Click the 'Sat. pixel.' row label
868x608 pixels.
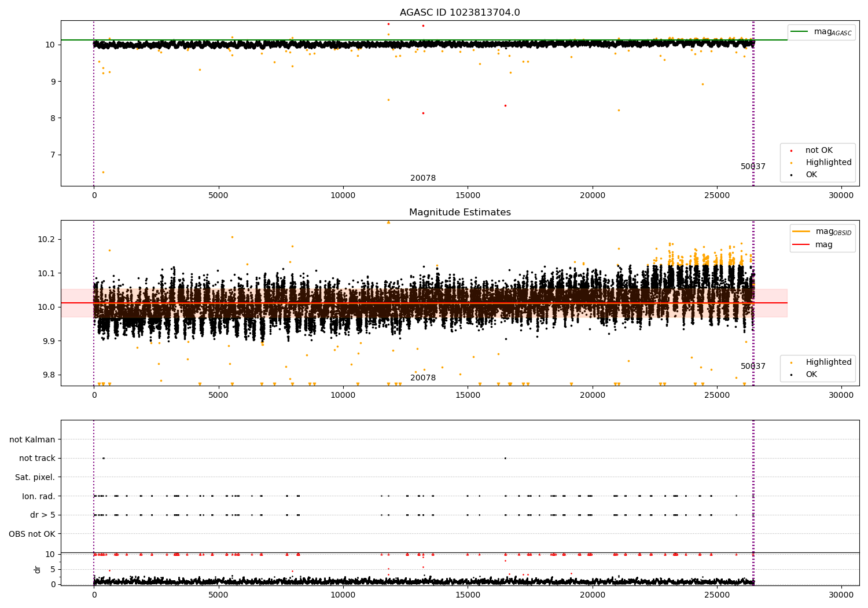(x=35, y=478)
